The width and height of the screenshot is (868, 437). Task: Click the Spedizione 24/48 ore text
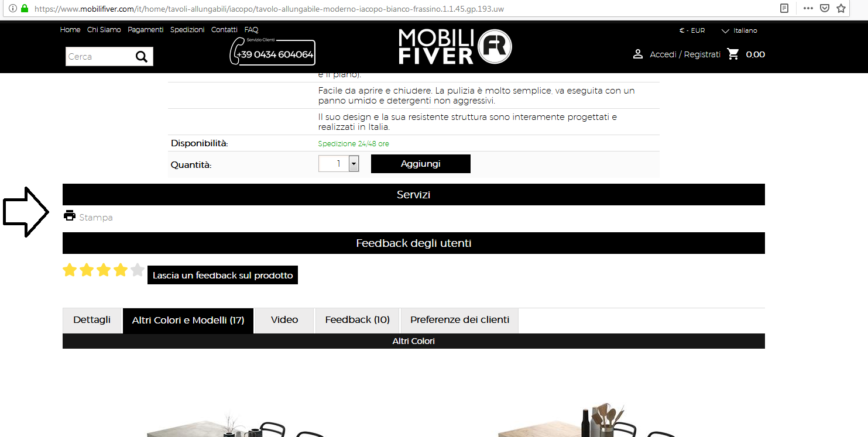354,144
